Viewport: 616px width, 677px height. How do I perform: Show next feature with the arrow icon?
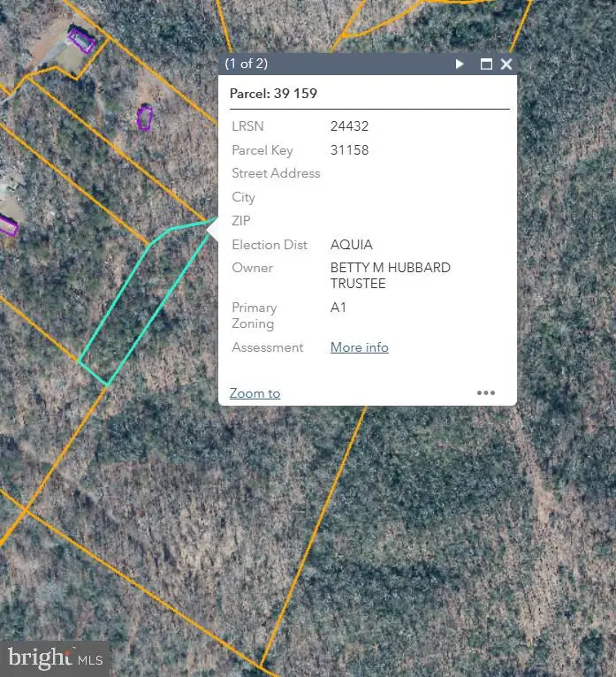click(x=460, y=65)
